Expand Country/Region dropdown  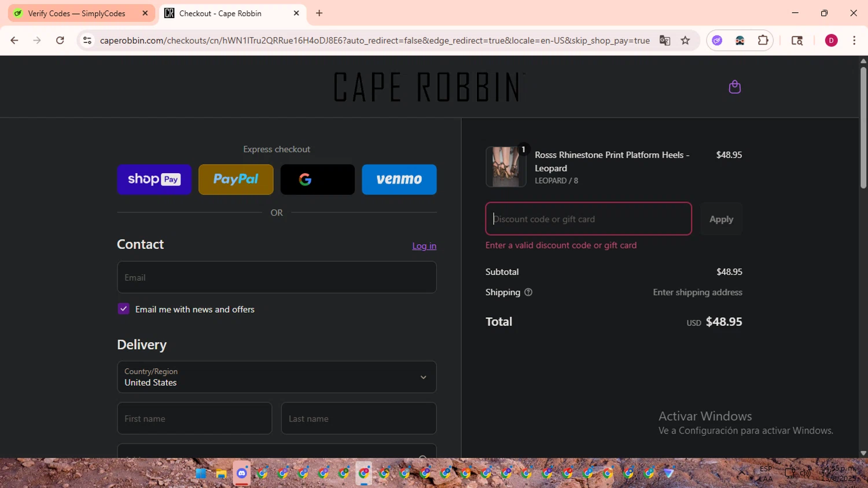coord(277,377)
